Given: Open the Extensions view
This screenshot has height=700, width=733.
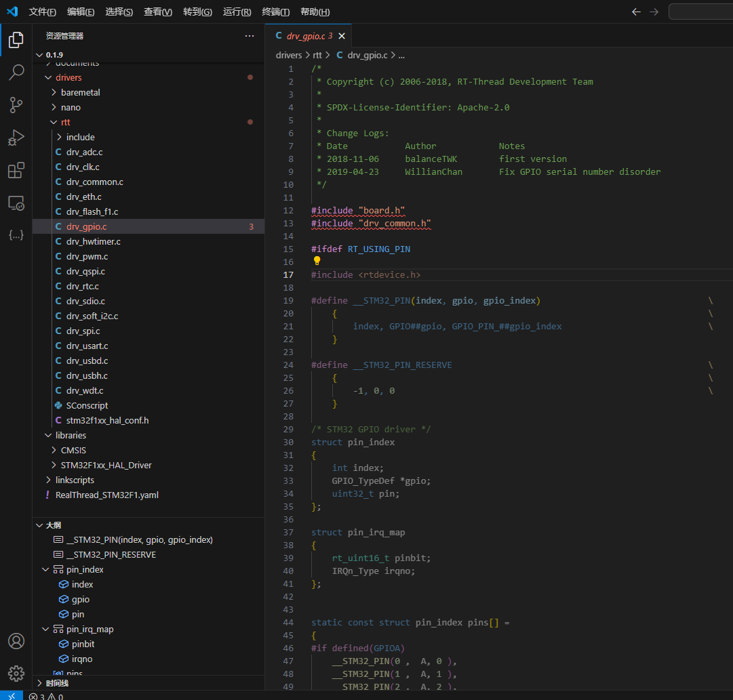Looking at the screenshot, I should click(16, 171).
